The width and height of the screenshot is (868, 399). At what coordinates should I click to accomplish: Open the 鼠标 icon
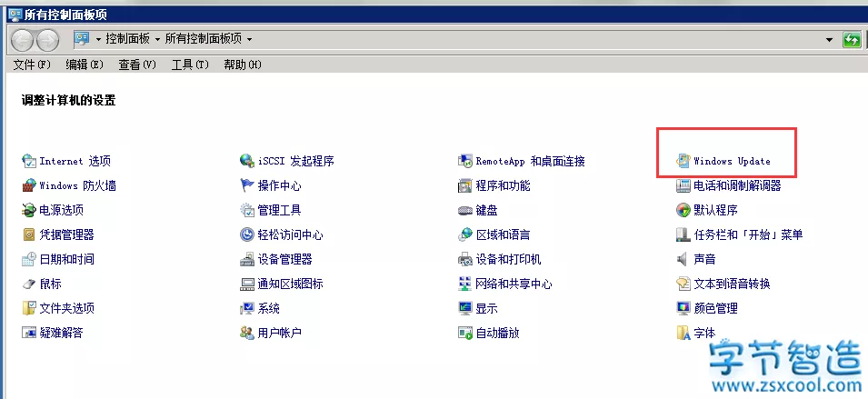tap(29, 284)
